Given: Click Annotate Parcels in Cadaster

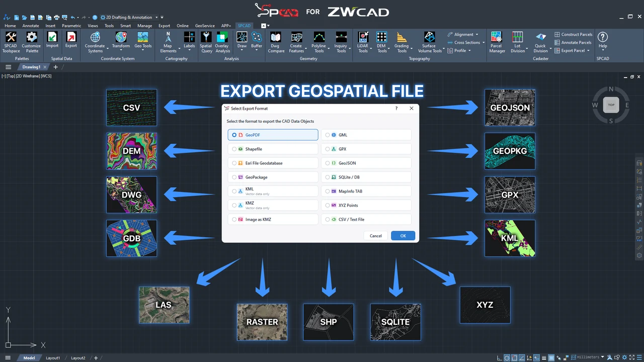Looking at the screenshot, I should (574, 43).
